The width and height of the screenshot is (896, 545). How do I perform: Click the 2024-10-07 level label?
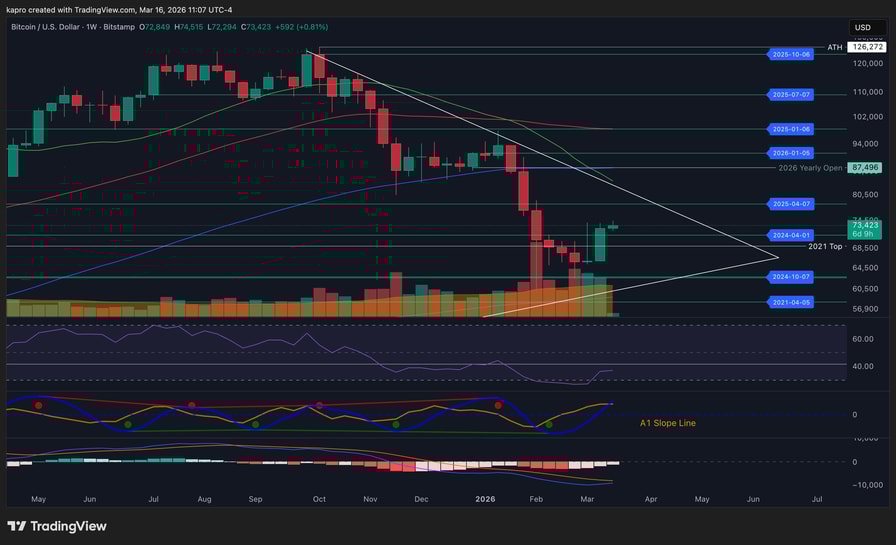pyautogui.click(x=792, y=276)
